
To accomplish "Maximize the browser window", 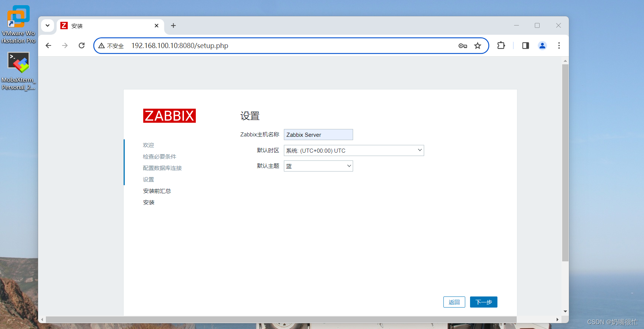I will (537, 26).
